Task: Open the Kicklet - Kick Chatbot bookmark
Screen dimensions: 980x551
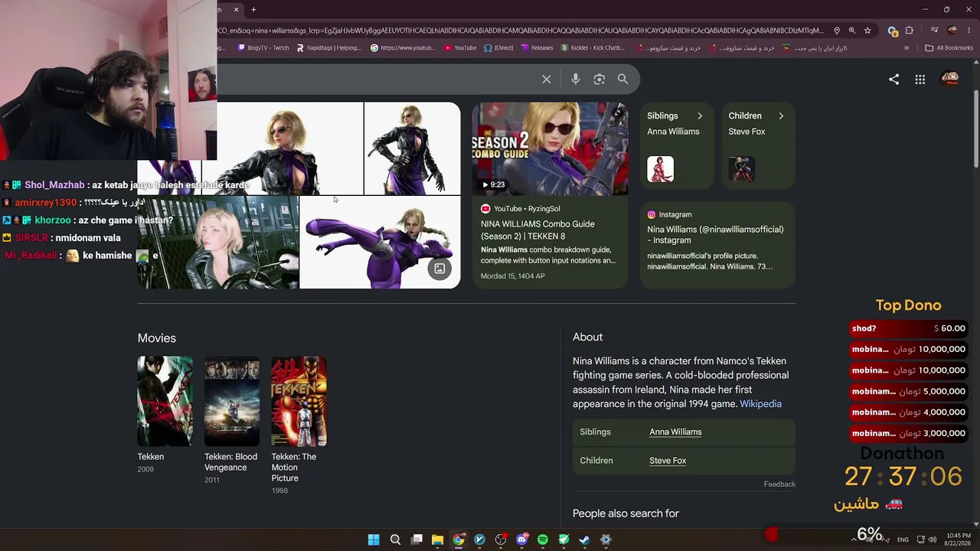Action: click(593, 47)
